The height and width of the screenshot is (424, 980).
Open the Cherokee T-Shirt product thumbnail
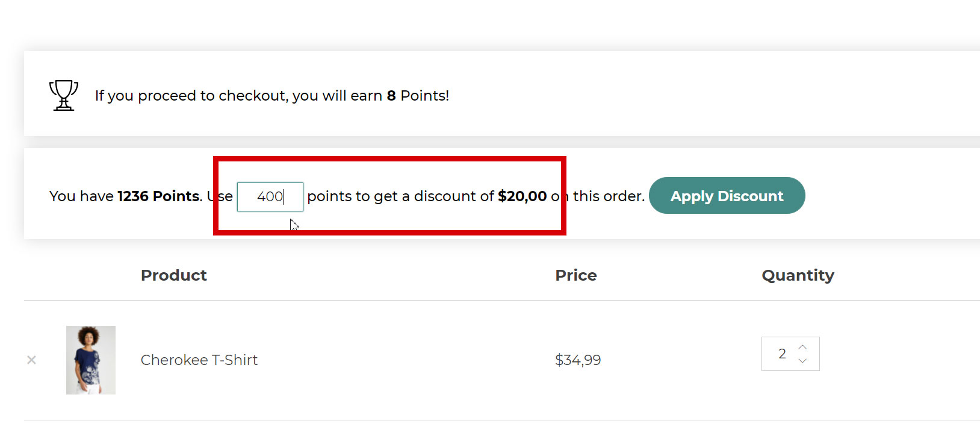pos(91,360)
